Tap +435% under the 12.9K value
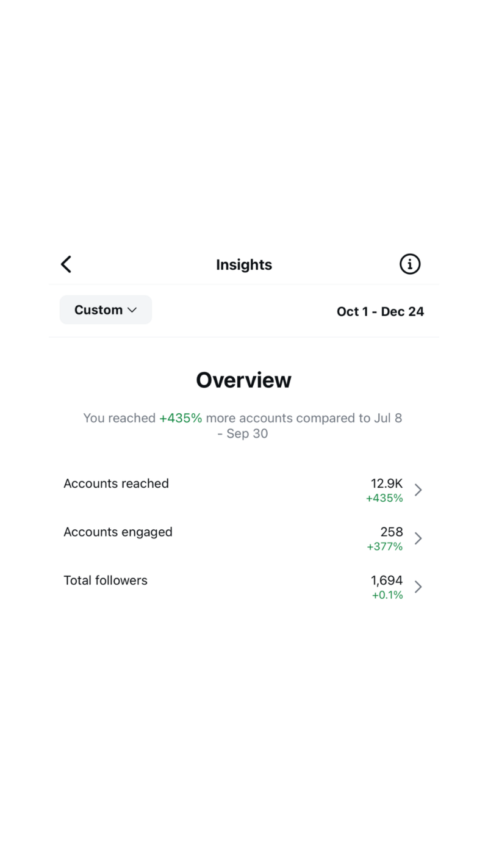Viewport: 488px width, 868px height. coord(384,498)
